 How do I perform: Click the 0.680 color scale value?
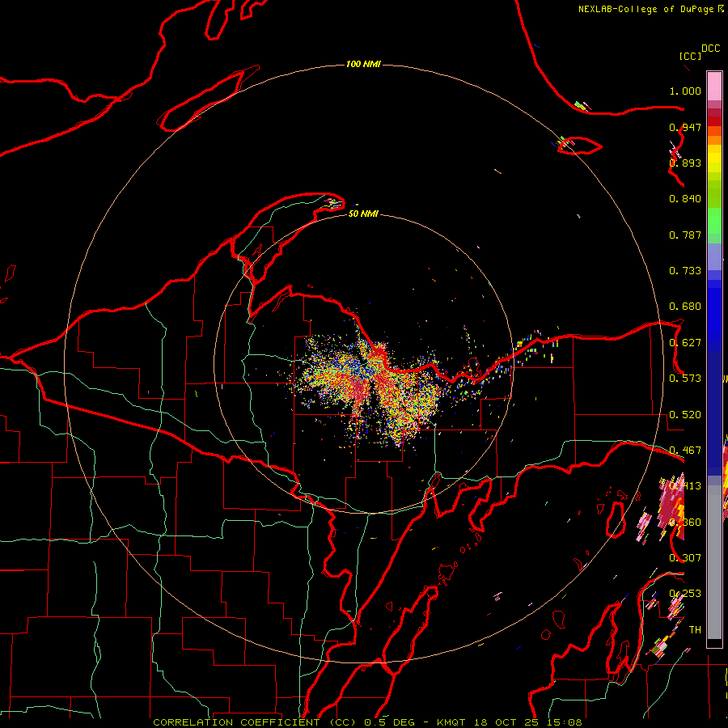point(685,307)
